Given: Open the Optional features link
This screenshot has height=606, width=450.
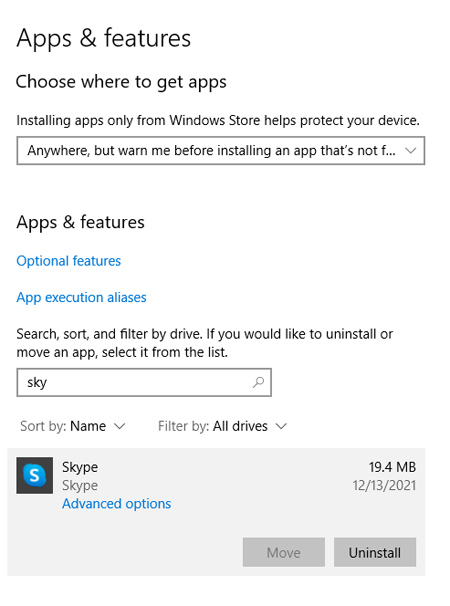Looking at the screenshot, I should point(69,261).
